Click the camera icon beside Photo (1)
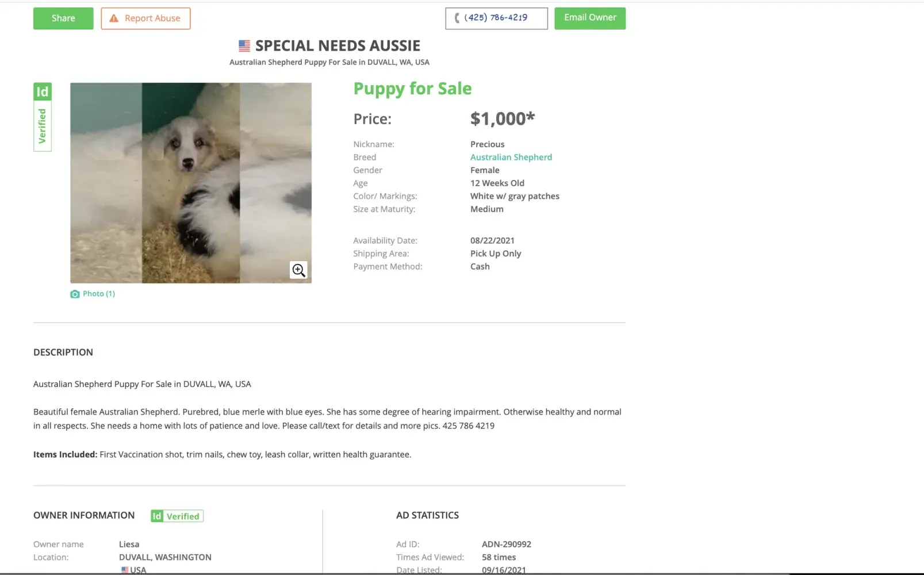 point(75,294)
